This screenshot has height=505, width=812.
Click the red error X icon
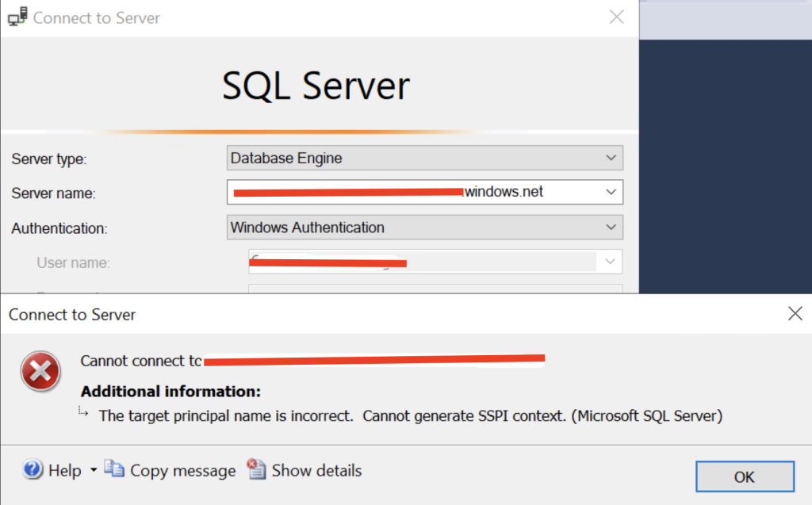pyautogui.click(x=40, y=371)
